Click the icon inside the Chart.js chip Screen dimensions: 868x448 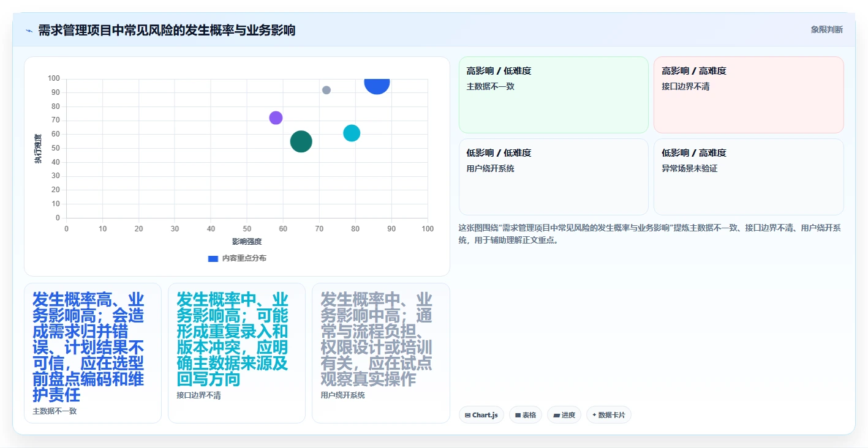click(x=468, y=415)
